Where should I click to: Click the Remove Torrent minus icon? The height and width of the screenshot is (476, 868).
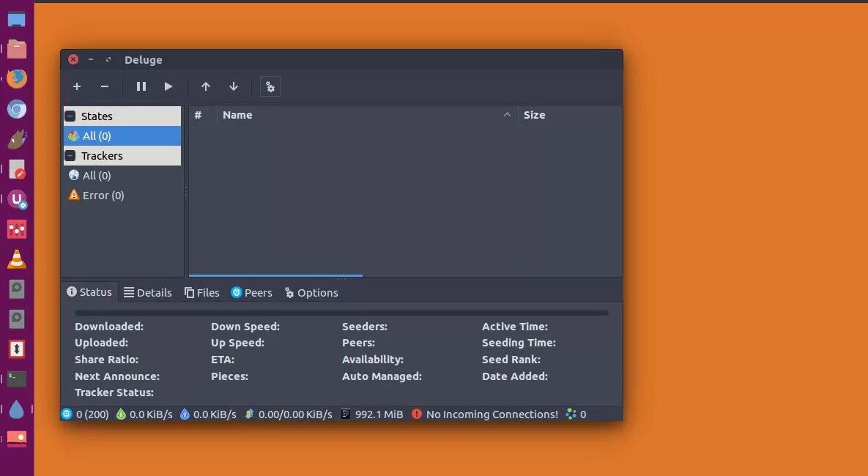105,86
